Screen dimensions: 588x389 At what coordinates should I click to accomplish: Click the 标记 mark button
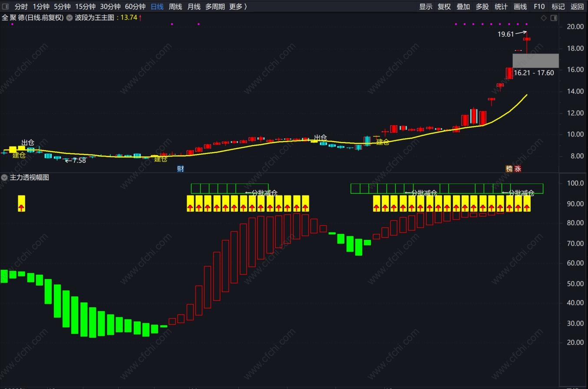pyautogui.click(x=558, y=7)
